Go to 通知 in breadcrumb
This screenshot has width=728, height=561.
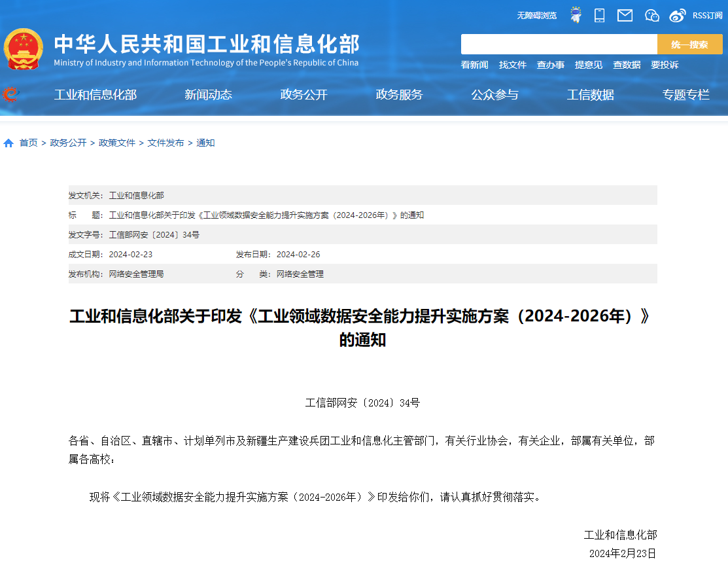point(205,143)
